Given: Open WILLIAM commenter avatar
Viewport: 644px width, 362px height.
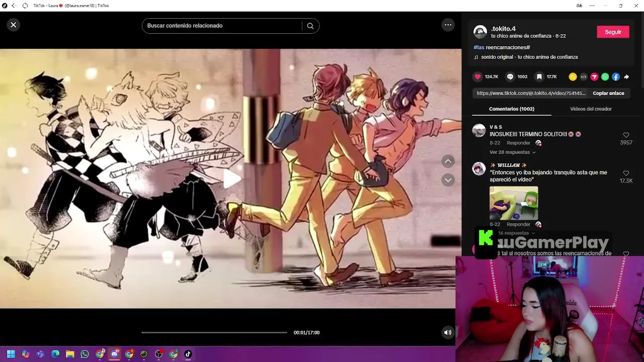Looking at the screenshot, I should tap(479, 168).
